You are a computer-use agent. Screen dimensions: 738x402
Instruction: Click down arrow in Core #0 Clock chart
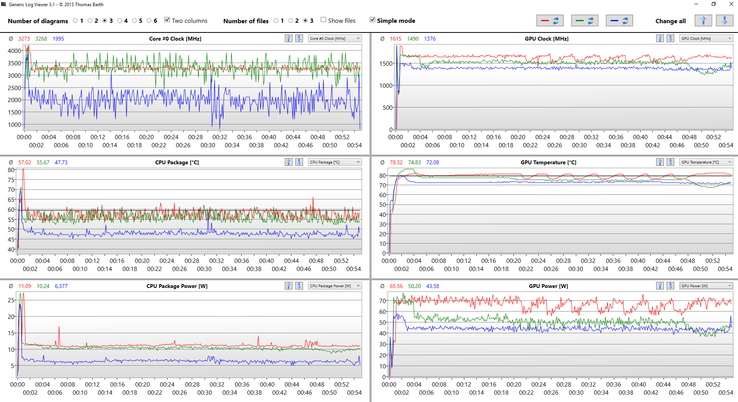click(299, 39)
